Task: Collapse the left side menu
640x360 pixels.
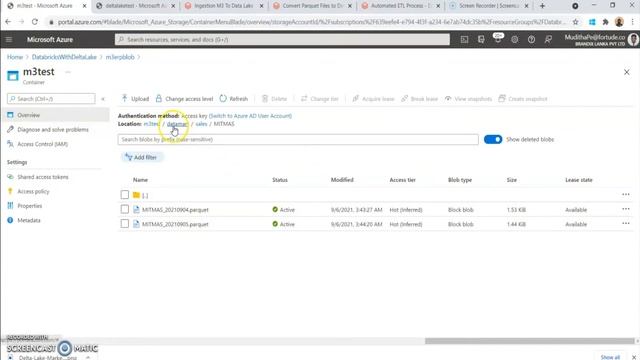Action: (x=103, y=99)
